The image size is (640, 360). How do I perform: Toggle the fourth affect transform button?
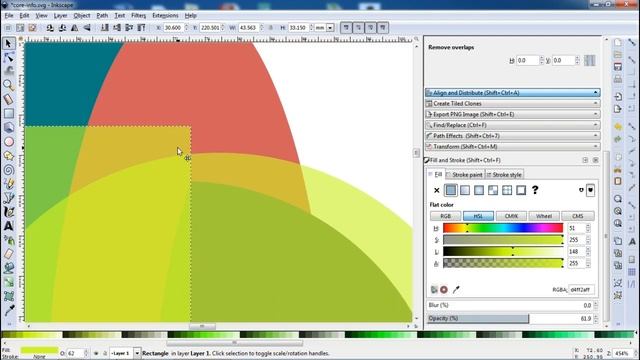tap(383, 28)
